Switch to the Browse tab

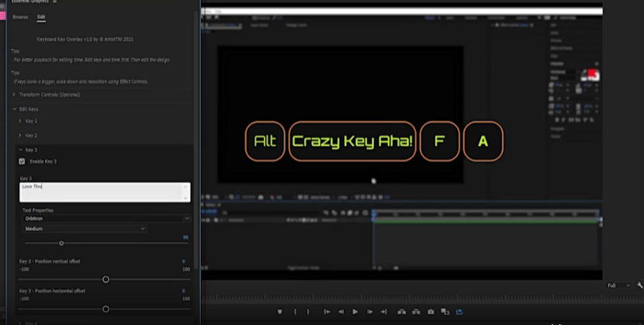(x=20, y=16)
